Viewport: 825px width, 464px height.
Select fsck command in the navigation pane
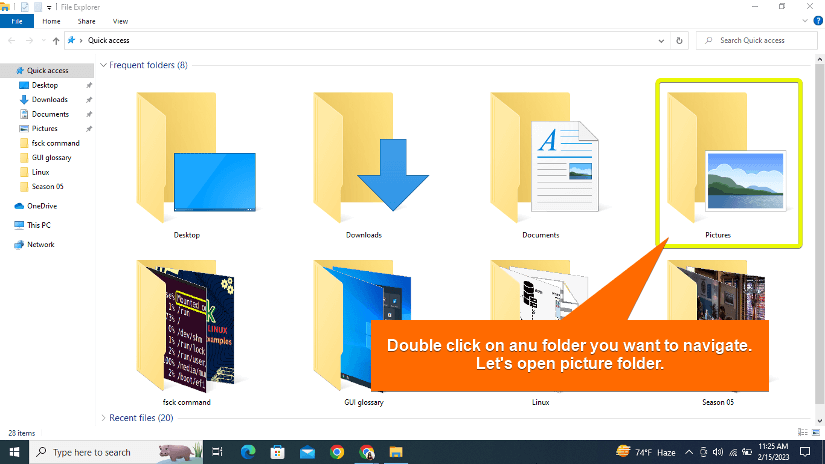55,143
